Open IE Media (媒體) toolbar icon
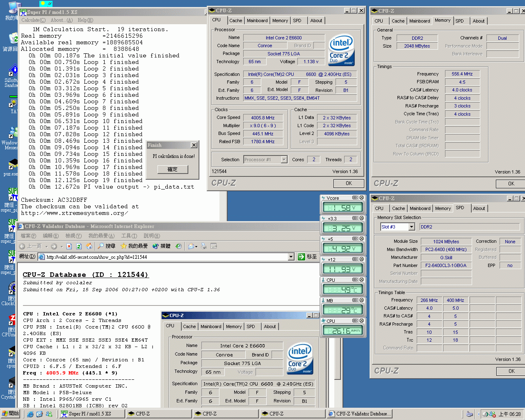The height and width of the screenshot is (420, 525). (155, 246)
